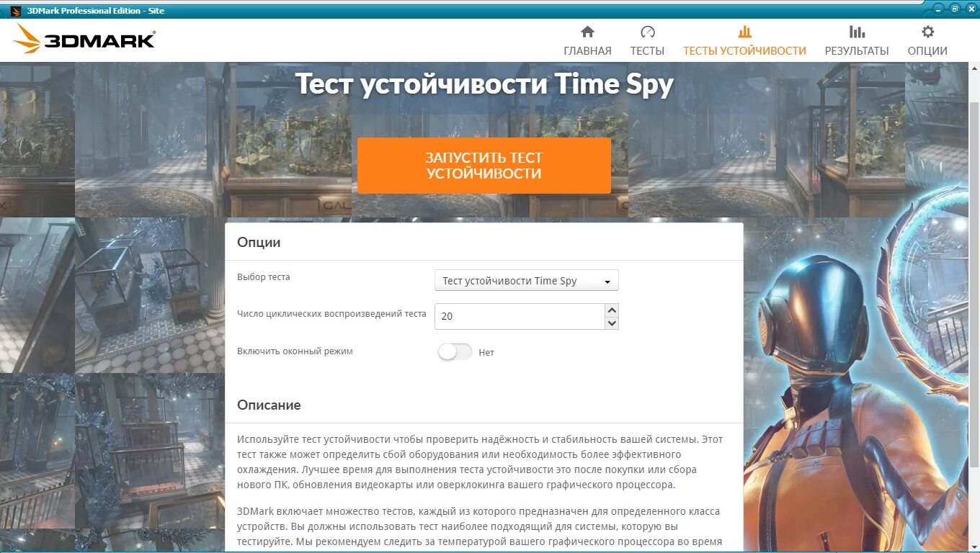Open the РЕЗУЛЬТАТЫ chart icon
980x553 pixels.
click(857, 32)
